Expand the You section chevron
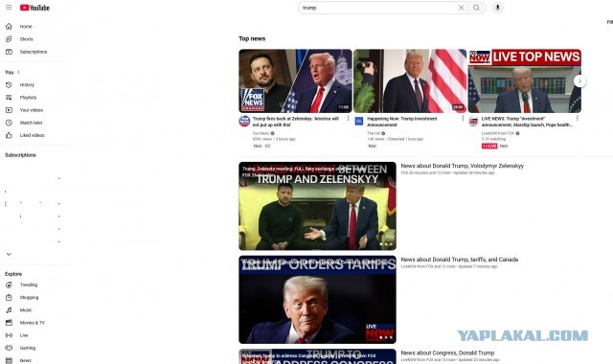Viewport: 613px width, 364px height. [x=18, y=72]
